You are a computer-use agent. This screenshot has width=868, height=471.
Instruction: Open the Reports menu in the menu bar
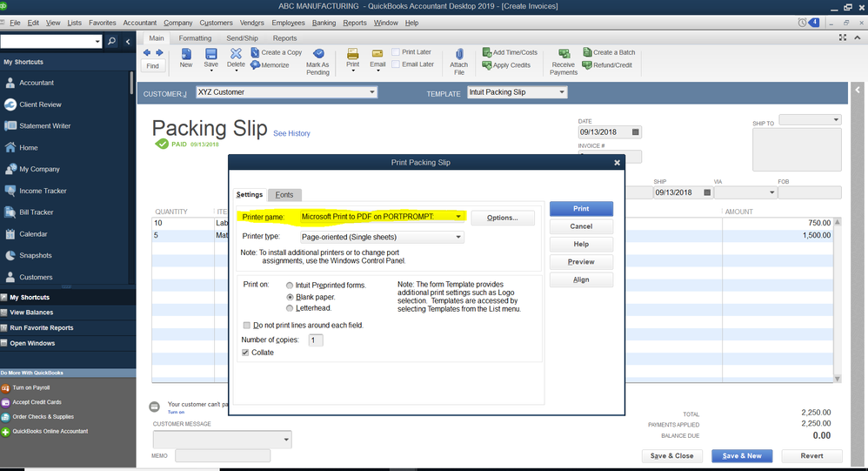pos(355,23)
